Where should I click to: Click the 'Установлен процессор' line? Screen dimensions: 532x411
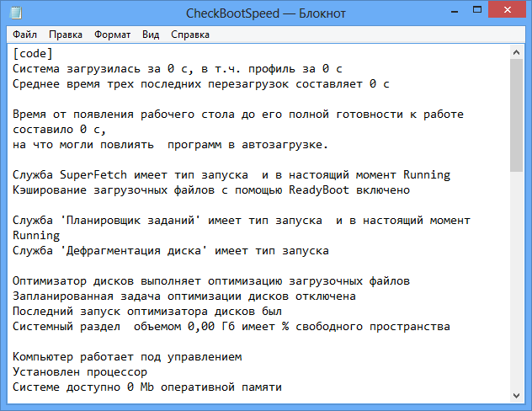(x=80, y=372)
